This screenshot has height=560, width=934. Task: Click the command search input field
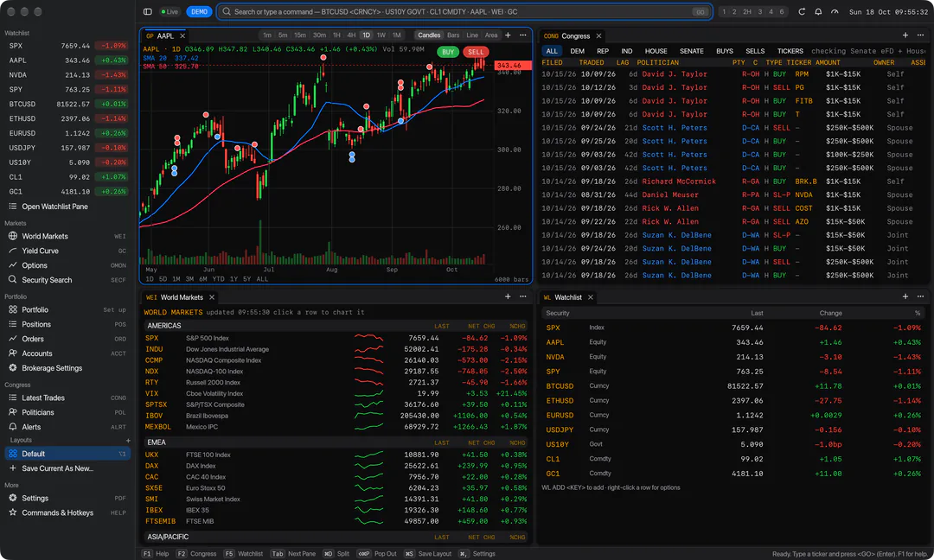[x=464, y=12]
